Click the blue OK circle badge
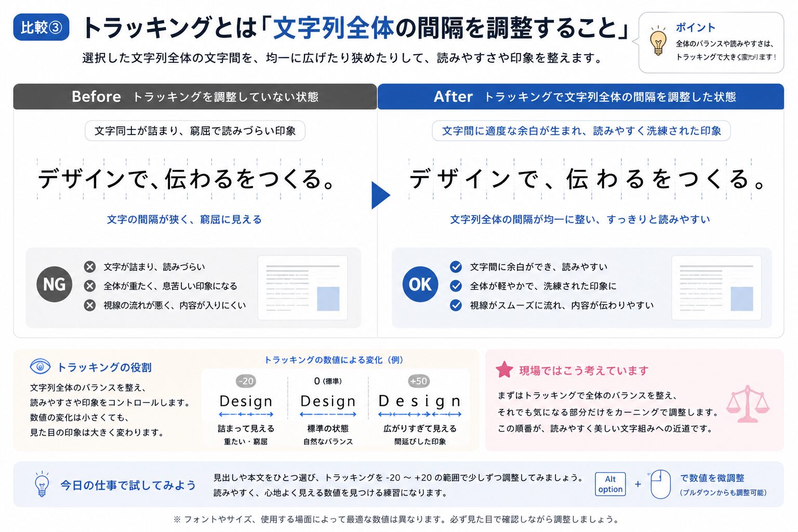798x532 pixels. coord(420,284)
